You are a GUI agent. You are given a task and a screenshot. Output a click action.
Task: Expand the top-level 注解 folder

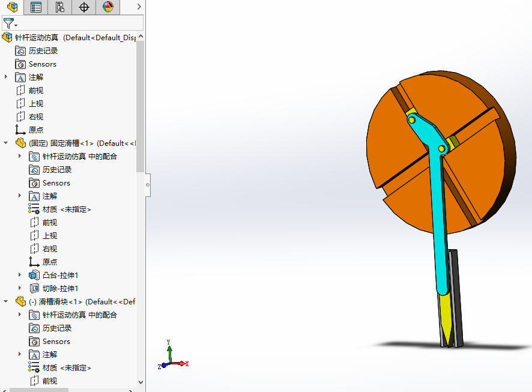coord(6,77)
